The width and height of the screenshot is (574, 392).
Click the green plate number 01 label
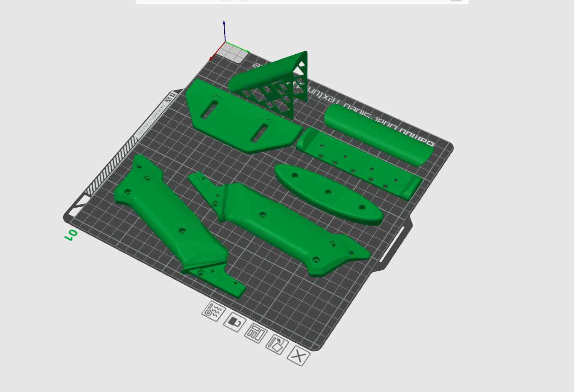(71, 235)
